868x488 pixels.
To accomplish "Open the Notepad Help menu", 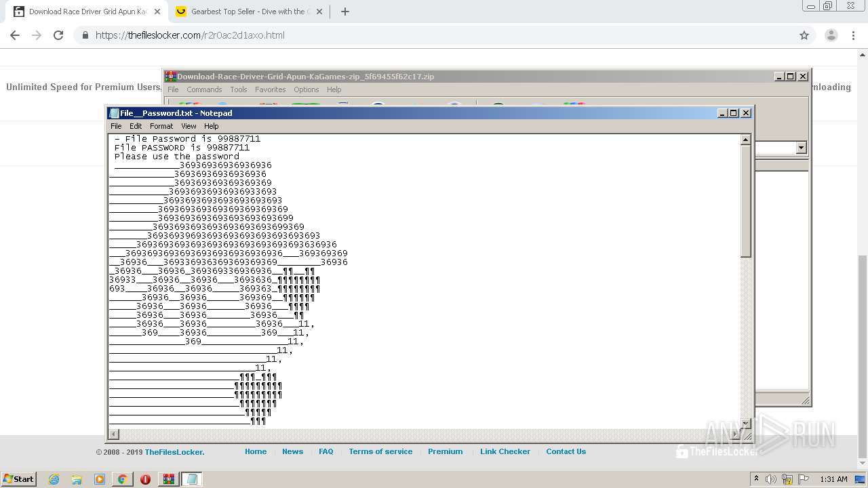I will 212,126.
